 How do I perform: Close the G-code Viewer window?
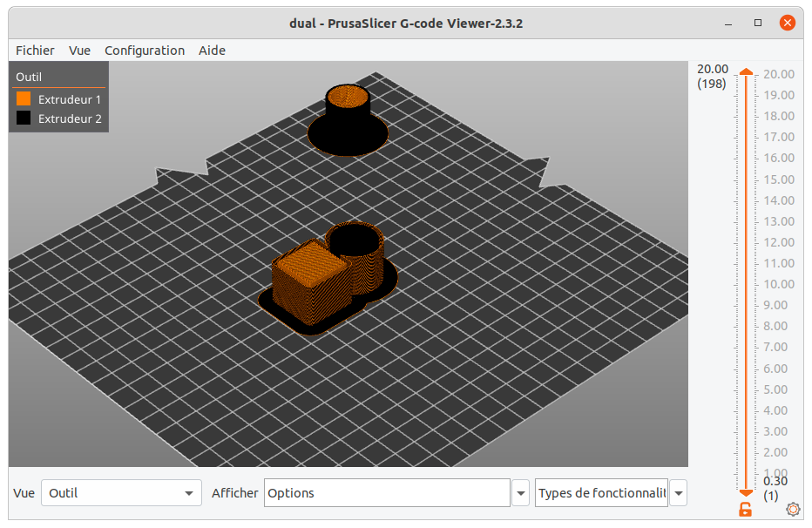(x=787, y=23)
